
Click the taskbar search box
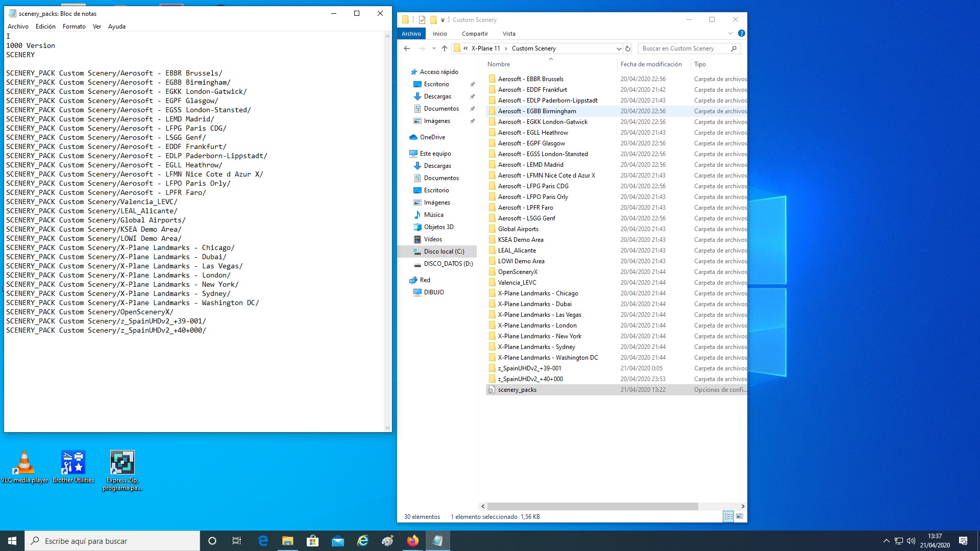pos(112,541)
